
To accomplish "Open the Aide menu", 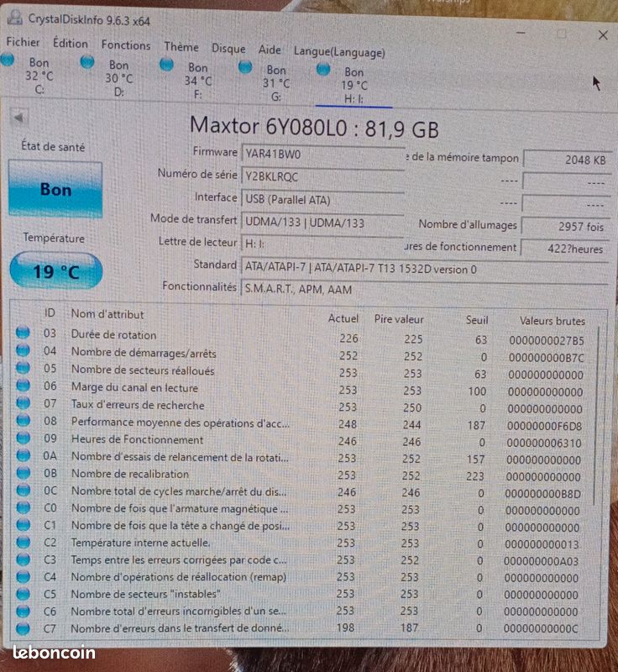I will [270, 50].
